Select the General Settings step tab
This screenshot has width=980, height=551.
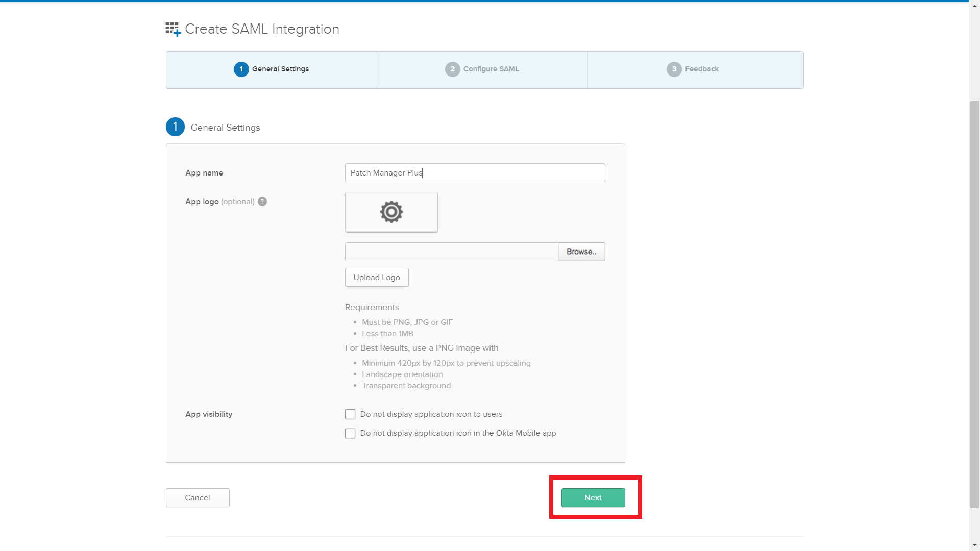coord(272,69)
